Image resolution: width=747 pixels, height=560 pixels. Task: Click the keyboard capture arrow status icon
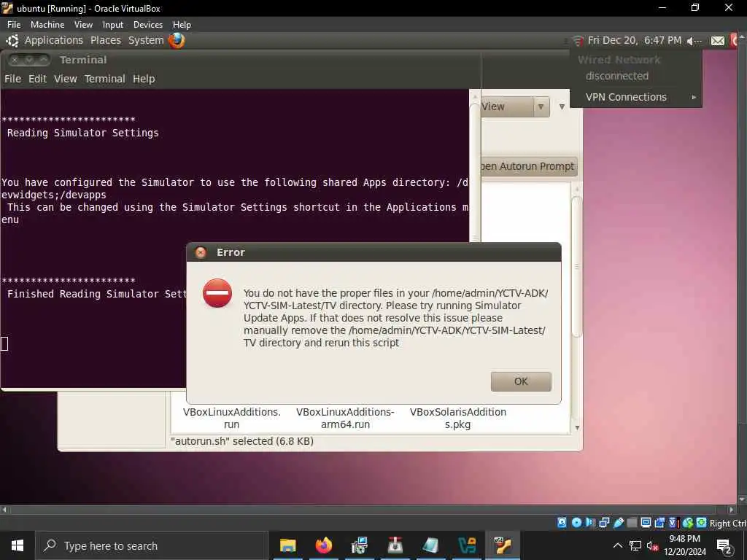[x=701, y=523]
